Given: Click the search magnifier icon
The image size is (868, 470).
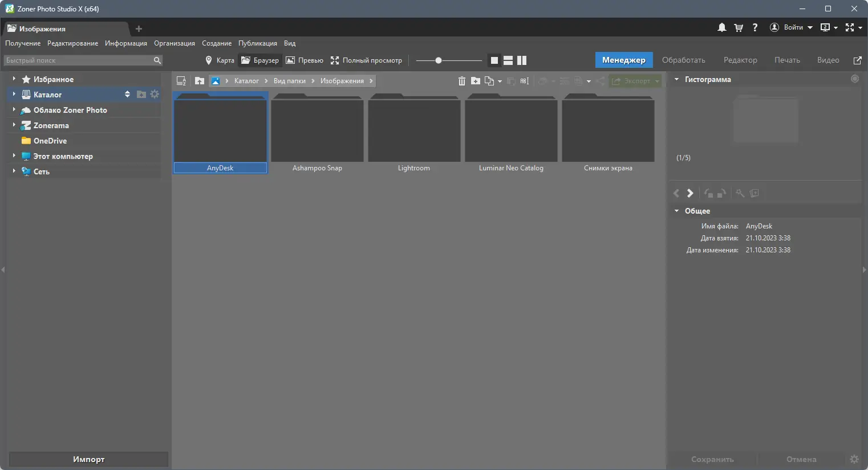Looking at the screenshot, I should coord(157,60).
